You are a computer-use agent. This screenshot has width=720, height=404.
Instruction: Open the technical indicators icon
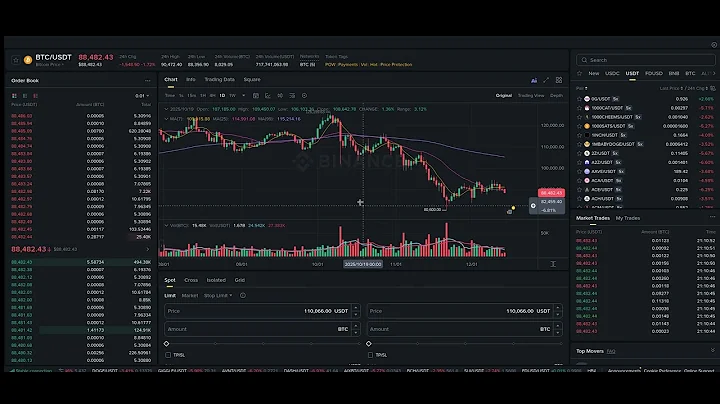268,95
